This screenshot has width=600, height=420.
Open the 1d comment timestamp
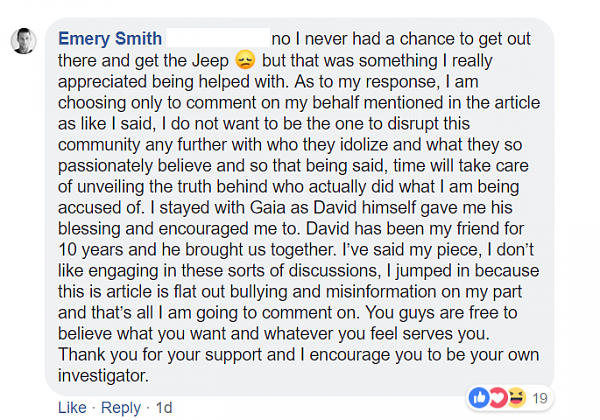(163, 408)
